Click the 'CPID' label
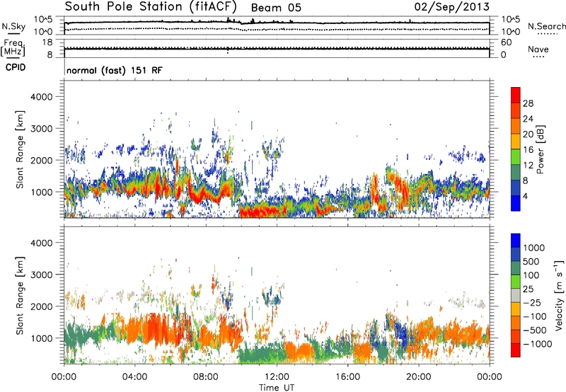566x392 pixels. click(x=16, y=67)
